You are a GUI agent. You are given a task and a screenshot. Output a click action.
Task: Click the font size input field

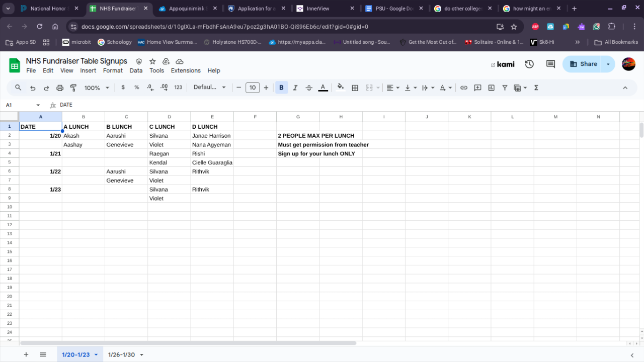point(252,87)
